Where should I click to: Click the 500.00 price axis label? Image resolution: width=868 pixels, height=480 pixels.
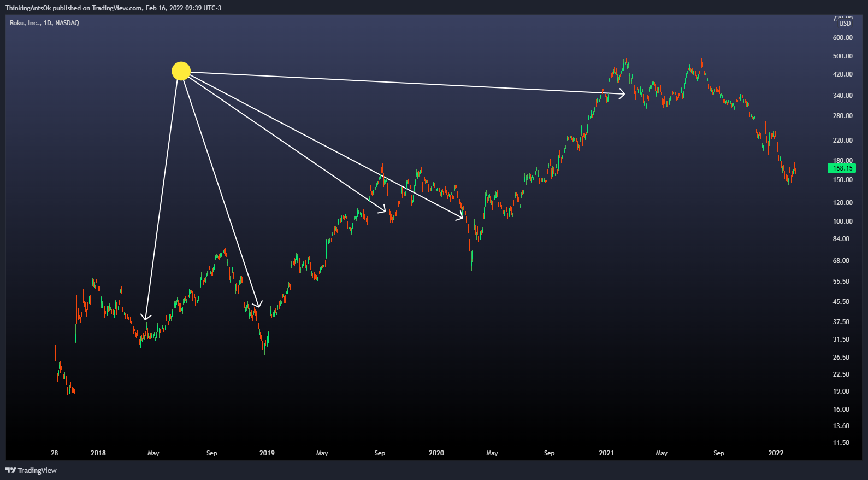pos(842,56)
